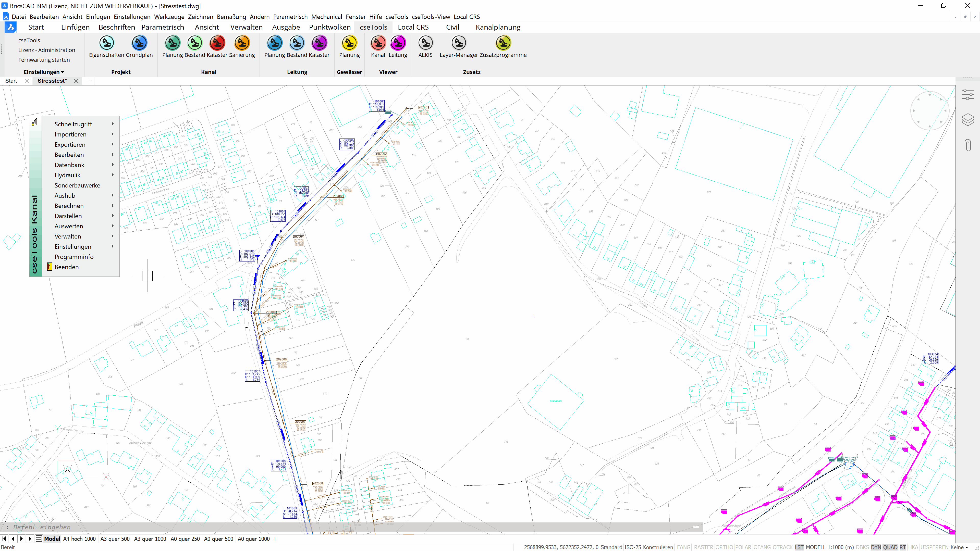Screen dimensions: 980x551
Task: Click the orange Sanierung icon
Action: coord(242,43)
